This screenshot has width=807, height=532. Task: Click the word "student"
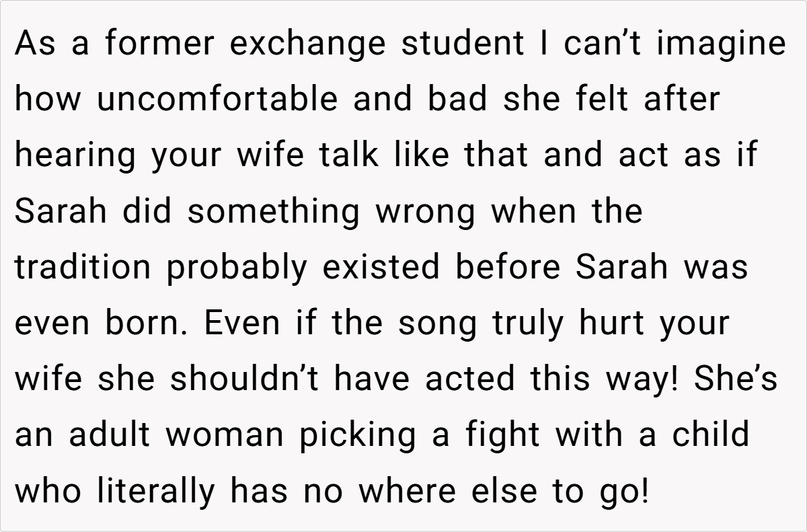pos(463,44)
